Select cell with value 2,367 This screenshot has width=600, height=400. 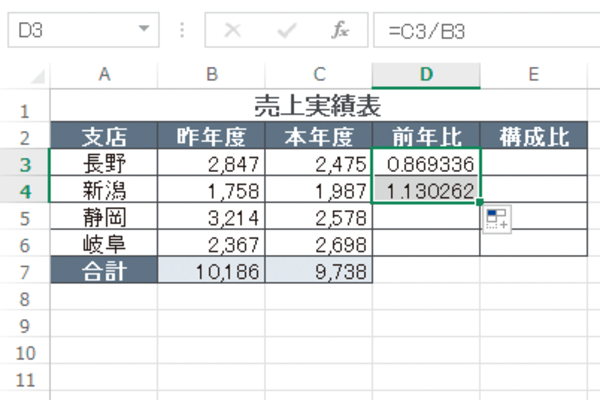click(x=211, y=243)
